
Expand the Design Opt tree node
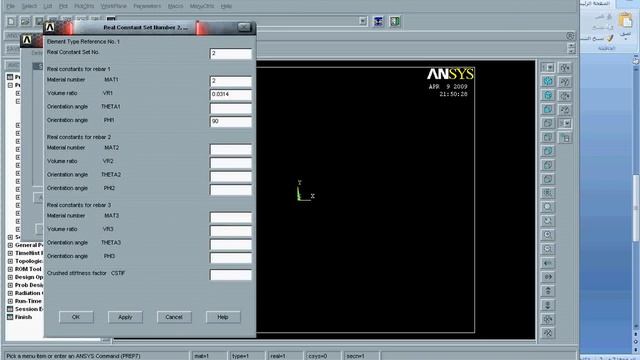pyautogui.click(x=10, y=277)
